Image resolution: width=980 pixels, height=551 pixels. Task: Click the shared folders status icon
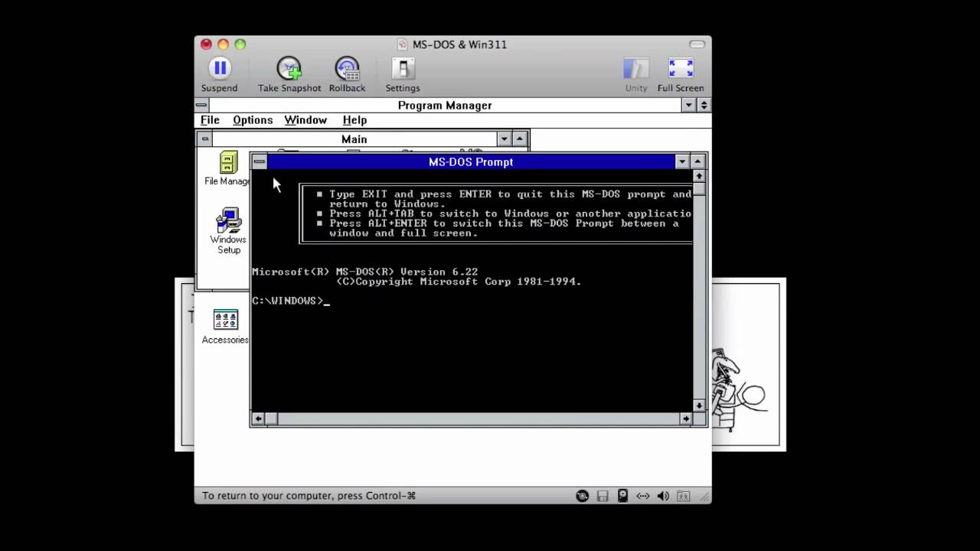(683, 496)
